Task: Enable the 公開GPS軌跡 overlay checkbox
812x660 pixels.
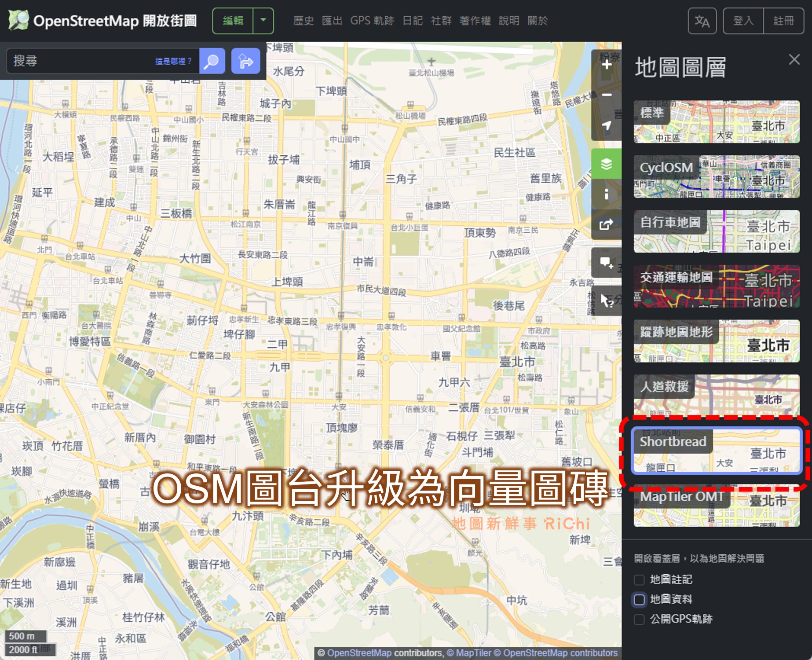Action: click(x=639, y=619)
